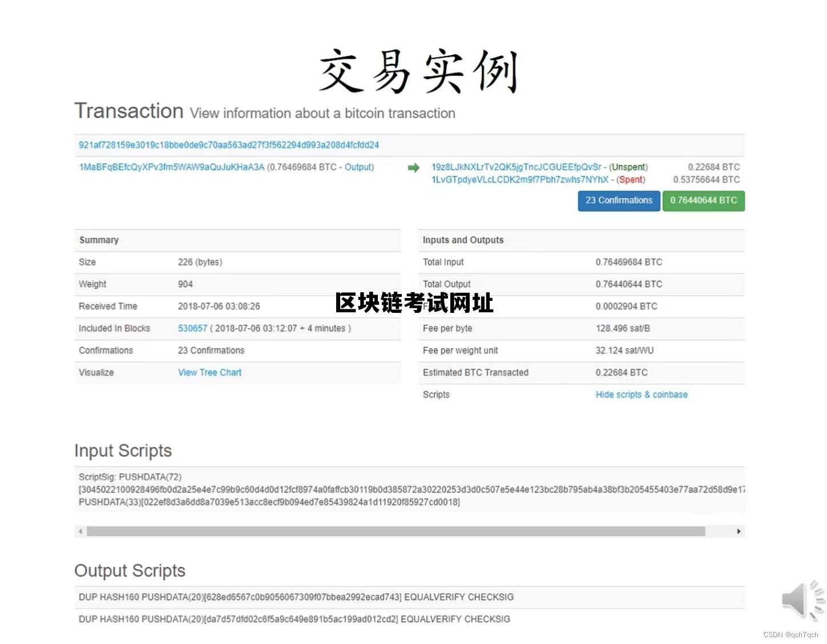The height and width of the screenshot is (644, 827).
Task: Hide scripts and coinbase data
Action: click(642, 395)
